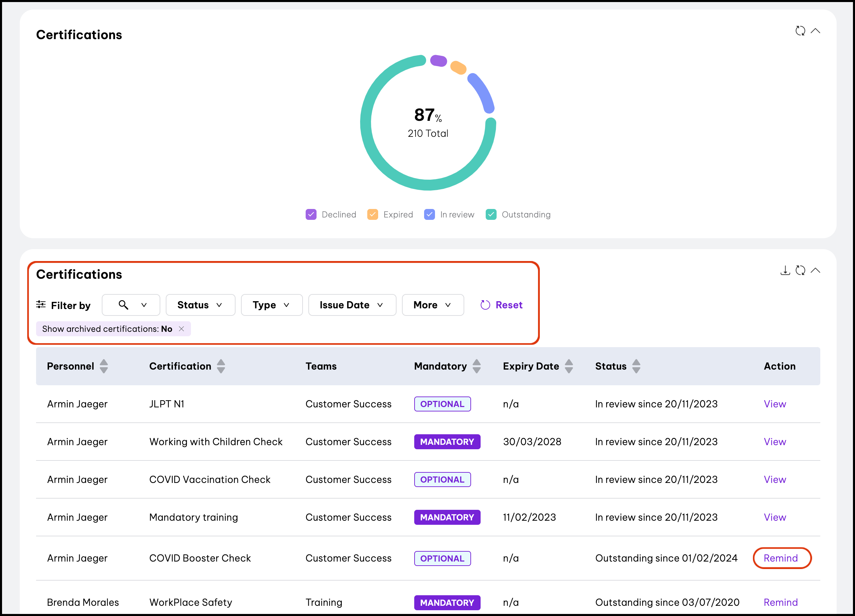Remove the archived certifications filter chip
Image resolution: width=855 pixels, height=616 pixels.
(181, 329)
